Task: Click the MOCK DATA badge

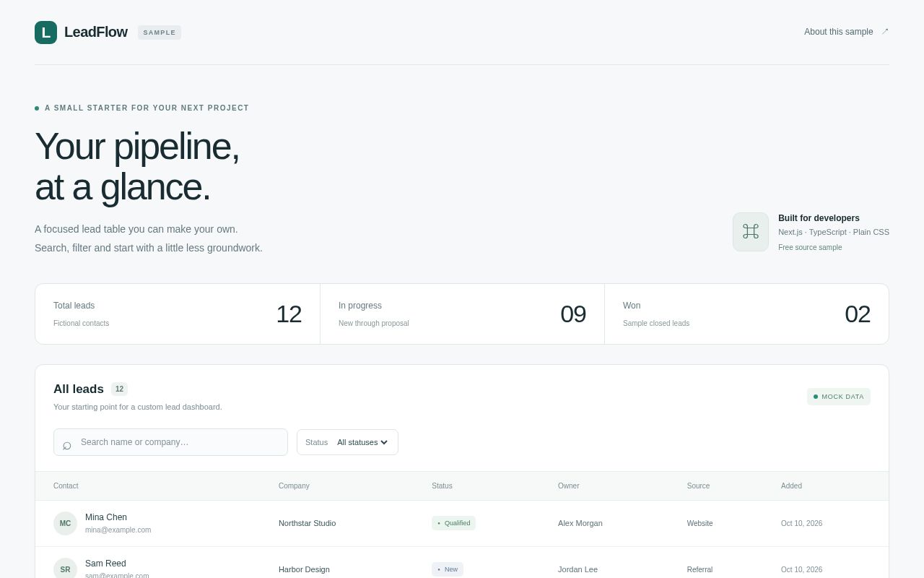Action: tap(839, 397)
